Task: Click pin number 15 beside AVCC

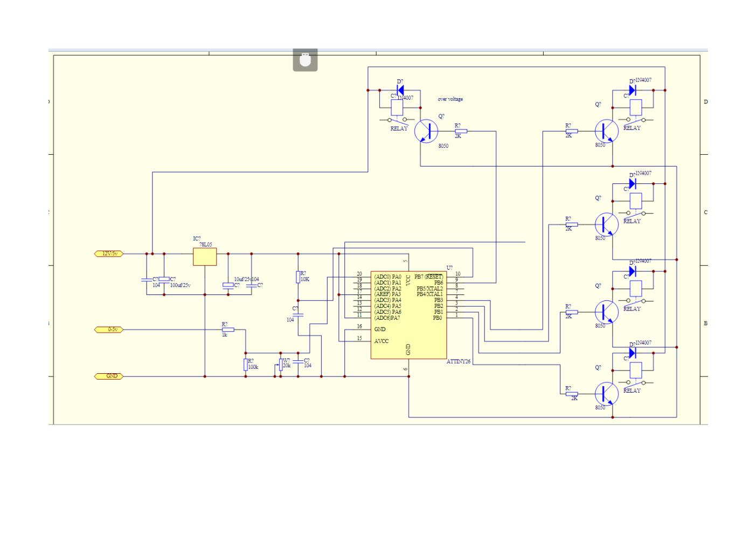Action: [x=359, y=338]
